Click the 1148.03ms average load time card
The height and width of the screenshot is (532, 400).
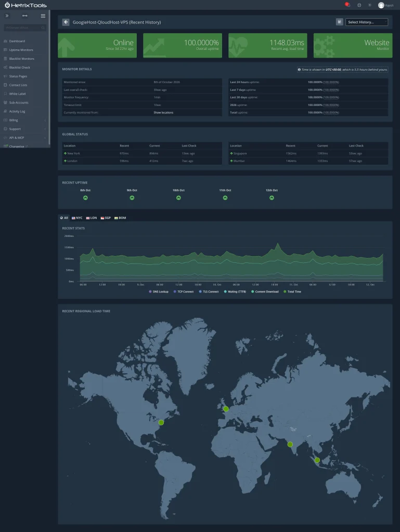267,46
